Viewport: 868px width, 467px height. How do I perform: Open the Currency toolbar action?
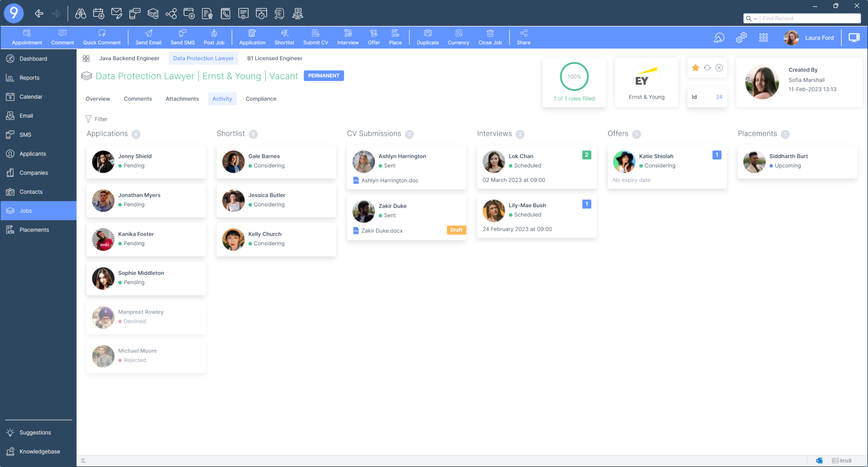click(458, 37)
